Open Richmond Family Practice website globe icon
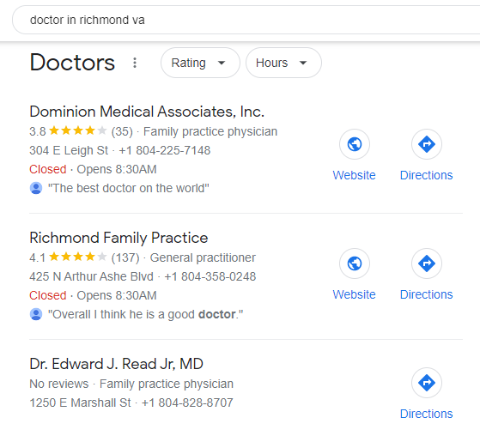 click(355, 263)
